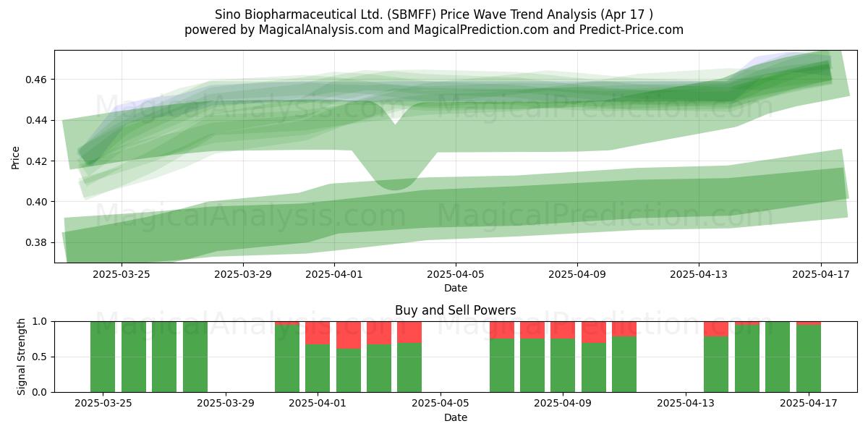Click 2025-03-29 on the price chart date axis
This screenshot has height=434, width=868.
point(243,274)
